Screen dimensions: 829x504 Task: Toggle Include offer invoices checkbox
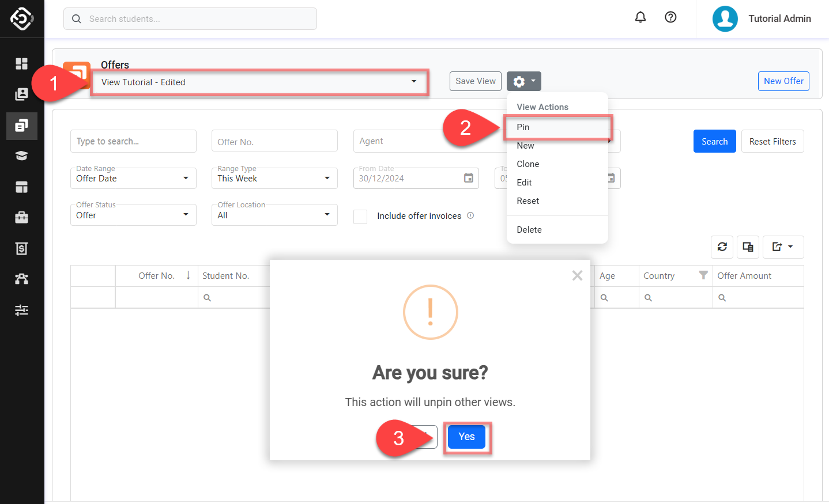tap(360, 217)
